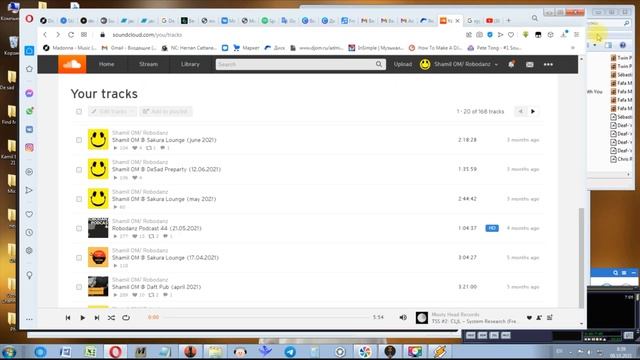Select checkbox for DeSad Preparty (12.06.2021)
640x360 pixels.
79,169
